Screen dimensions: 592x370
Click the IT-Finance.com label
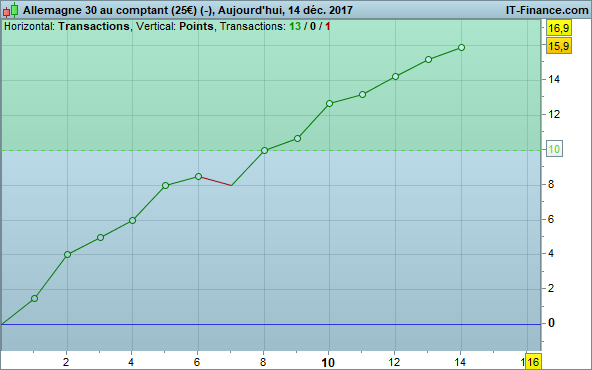tap(547, 10)
